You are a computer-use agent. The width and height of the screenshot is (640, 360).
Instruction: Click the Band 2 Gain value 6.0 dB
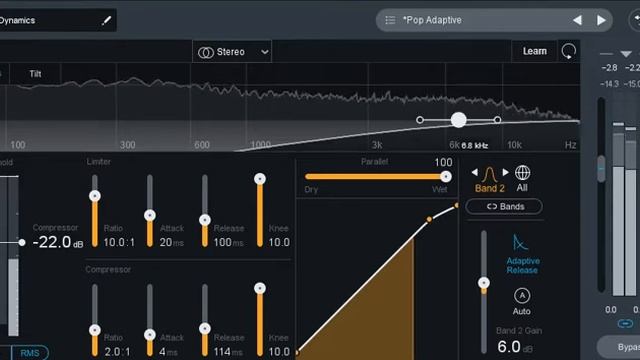pos(515,347)
